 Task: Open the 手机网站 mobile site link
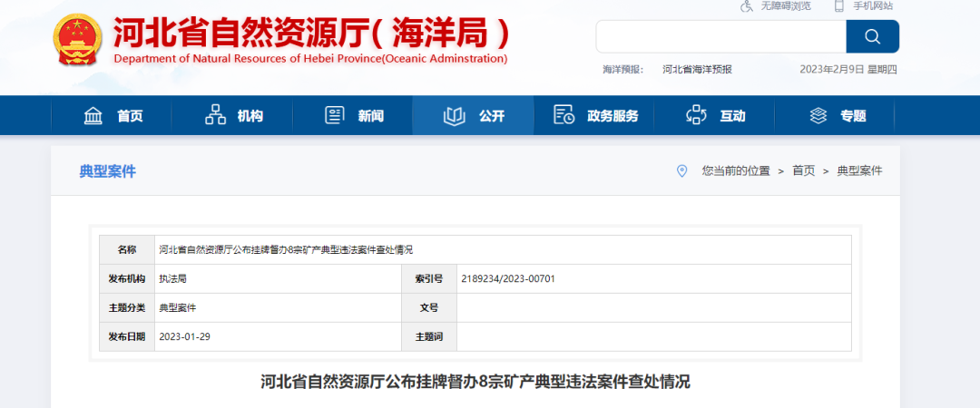pos(873,6)
